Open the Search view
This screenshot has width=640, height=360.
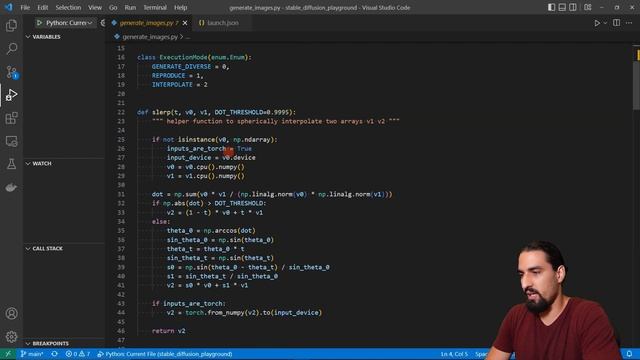tap(11, 49)
